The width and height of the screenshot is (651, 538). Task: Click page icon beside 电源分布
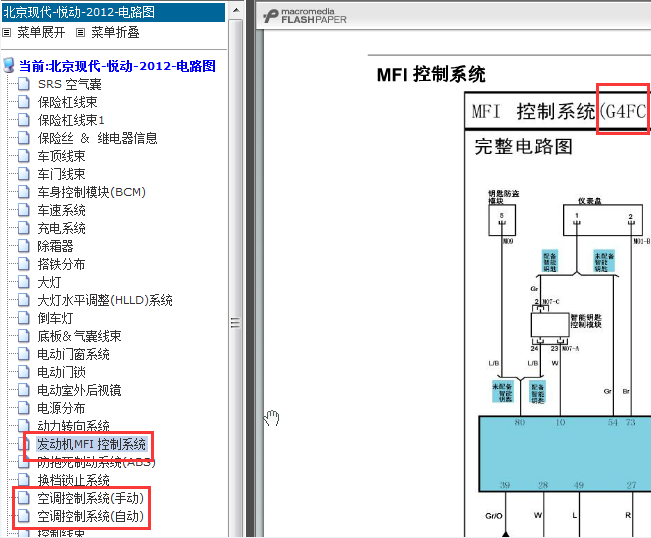24,408
